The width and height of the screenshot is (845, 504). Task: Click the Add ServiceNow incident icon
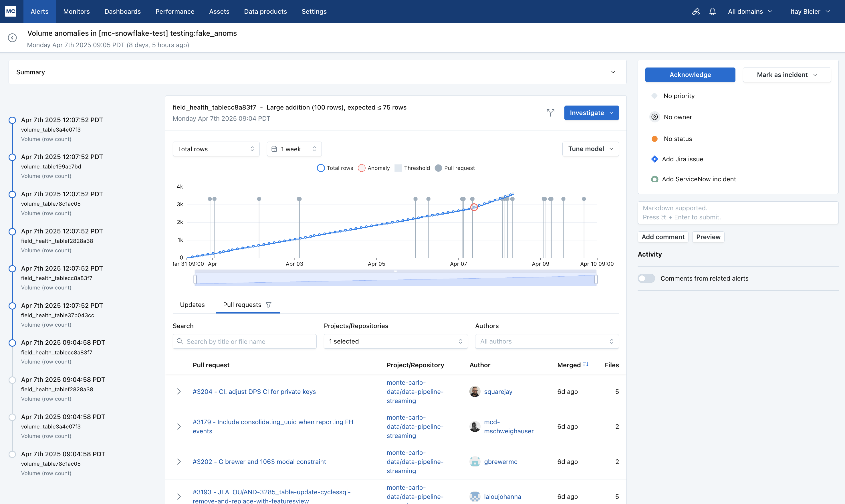(x=654, y=179)
